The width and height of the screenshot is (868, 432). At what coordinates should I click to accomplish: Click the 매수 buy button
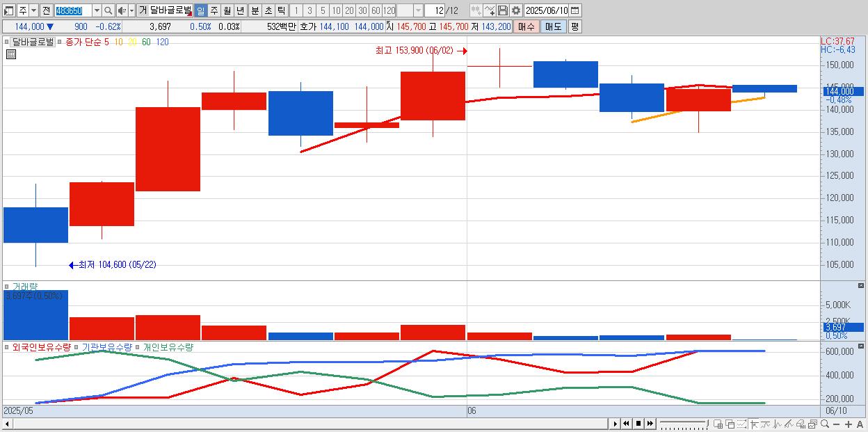tap(527, 26)
